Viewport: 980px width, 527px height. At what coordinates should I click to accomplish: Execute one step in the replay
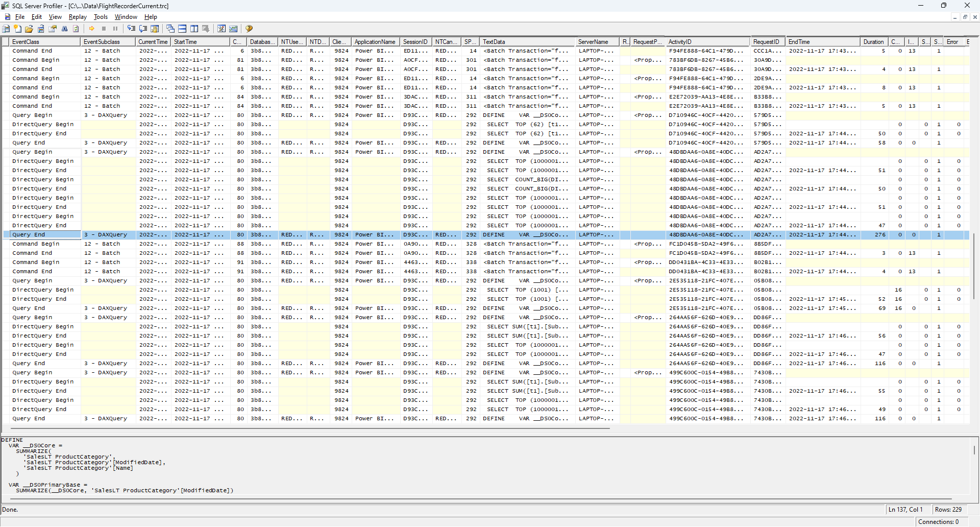click(132, 29)
